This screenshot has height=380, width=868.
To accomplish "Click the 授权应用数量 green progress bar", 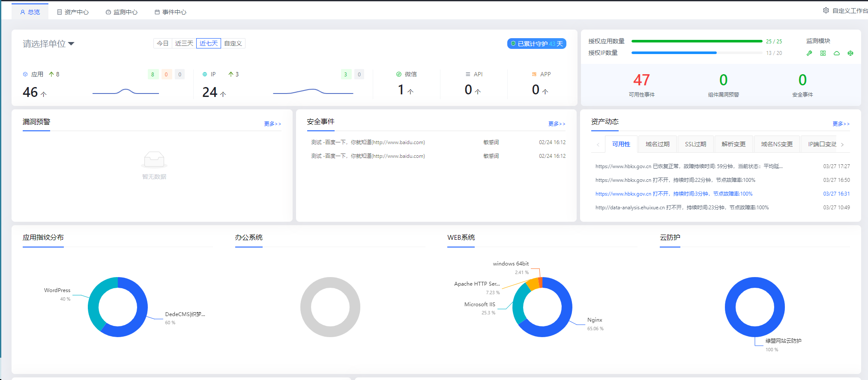I will 697,41.
